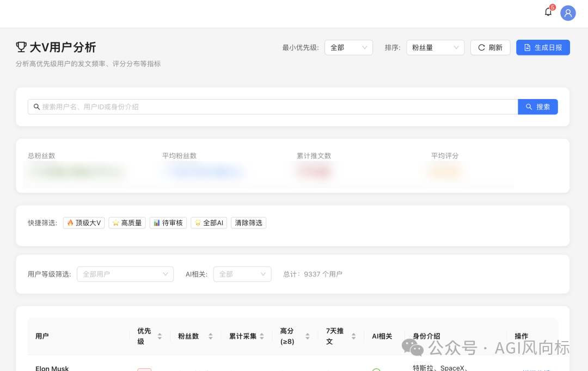Click the 清除筛选 button
Image resolution: width=588 pixels, height=371 pixels.
248,222
